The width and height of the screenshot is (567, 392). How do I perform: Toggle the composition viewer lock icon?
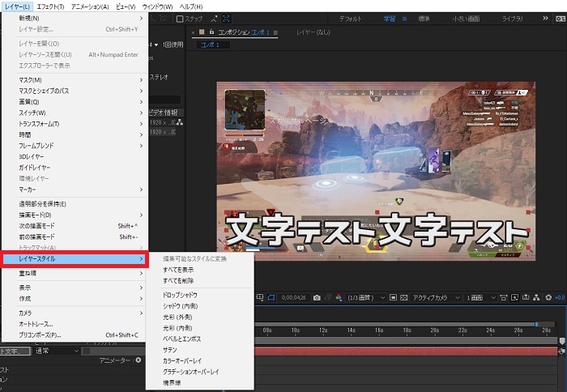click(x=211, y=32)
